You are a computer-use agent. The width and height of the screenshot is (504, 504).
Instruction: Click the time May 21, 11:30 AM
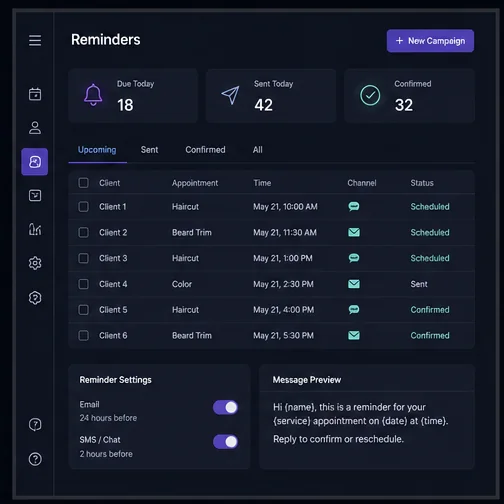click(285, 232)
